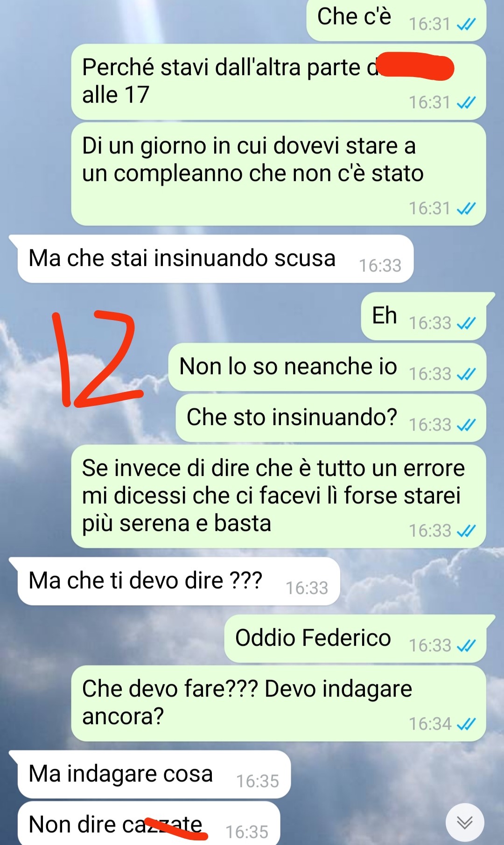Tap the 'Che devo fare??? Devo indagare' bubble
Viewport: 504px width, 845px height.
279,704
